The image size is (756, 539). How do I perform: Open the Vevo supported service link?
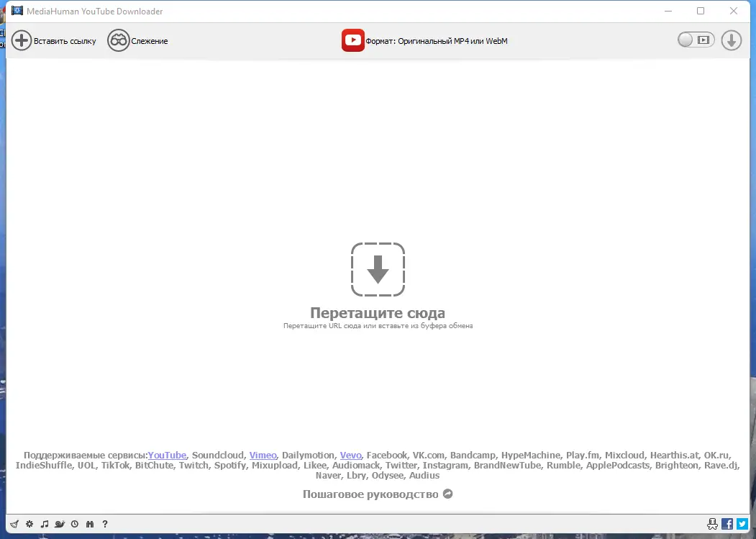[x=350, y=455]
